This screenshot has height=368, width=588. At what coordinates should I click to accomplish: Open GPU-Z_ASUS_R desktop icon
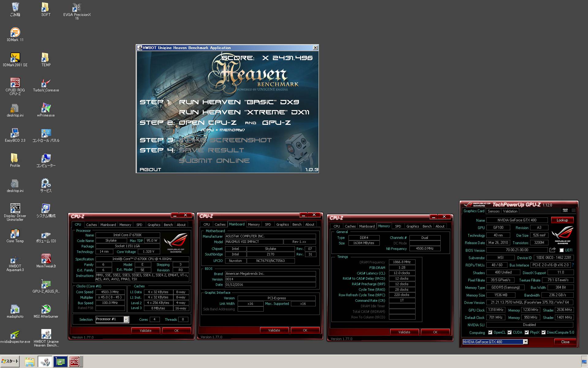tap(46, 286)
